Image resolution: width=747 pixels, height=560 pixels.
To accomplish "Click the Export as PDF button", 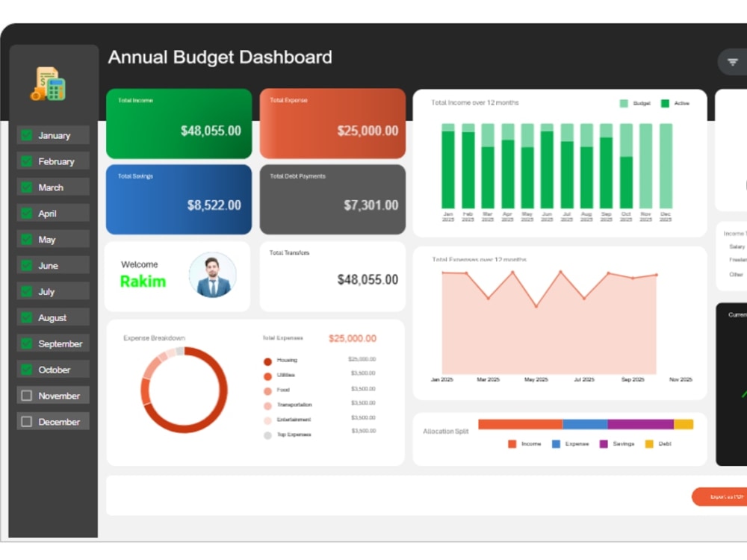I will pos(719,497).
